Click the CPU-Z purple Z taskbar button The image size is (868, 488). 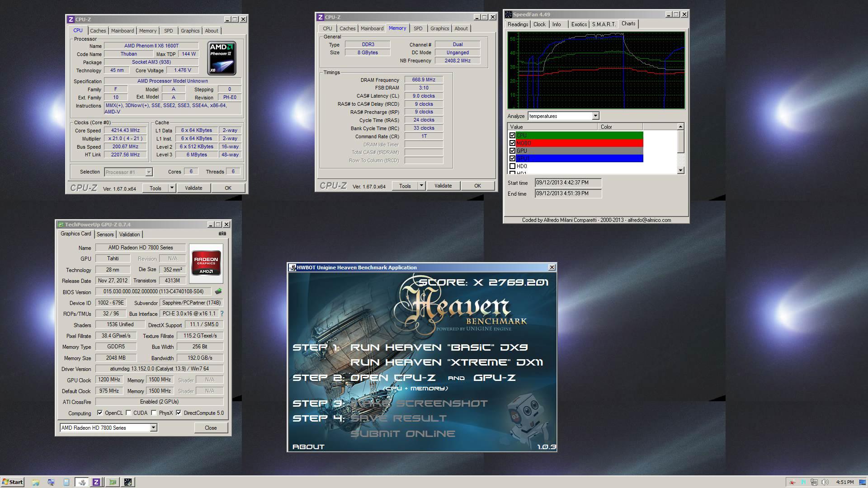(96, 482)
